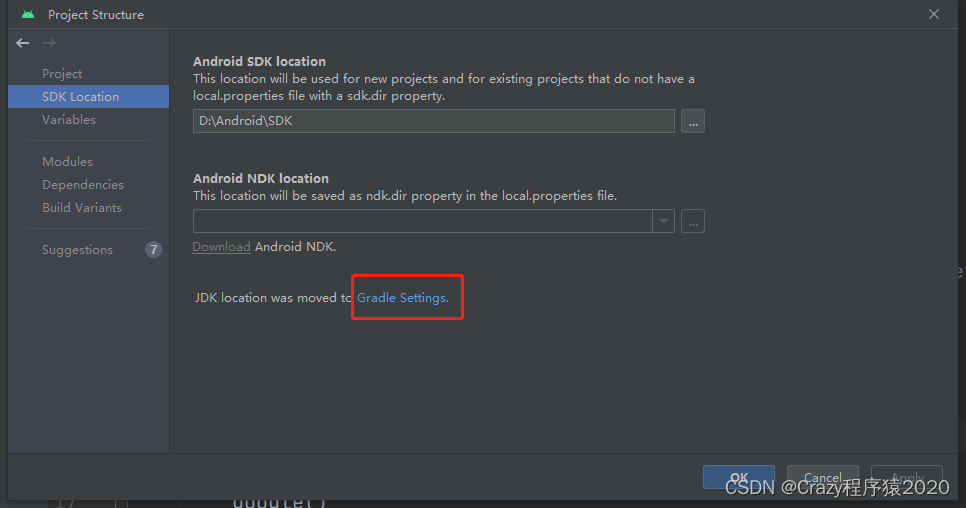This screenshot has width=966, height=508.
Task: Click the forward arrow navigation icon
Action: point(49,43)
